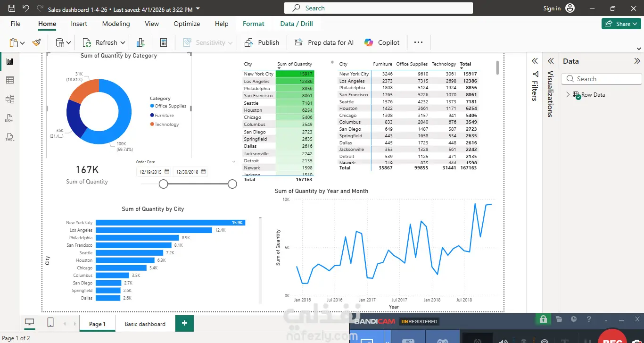This screenshot has width=644, height=343.
Task: Toggle Office Supplies legend item
Action: coord(168,106)
